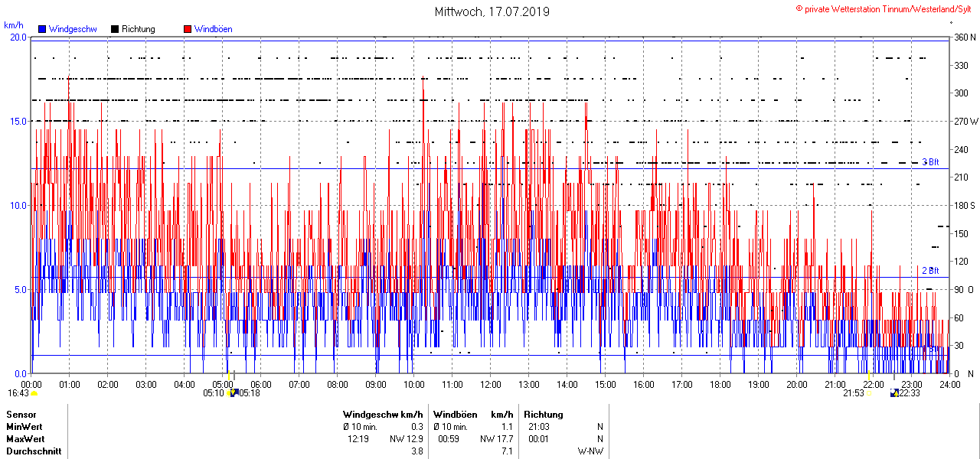Click the 20.0 value on left axis
Image resolution: width=980 pixels, height=459 pixels.
[x=18, y=37]
